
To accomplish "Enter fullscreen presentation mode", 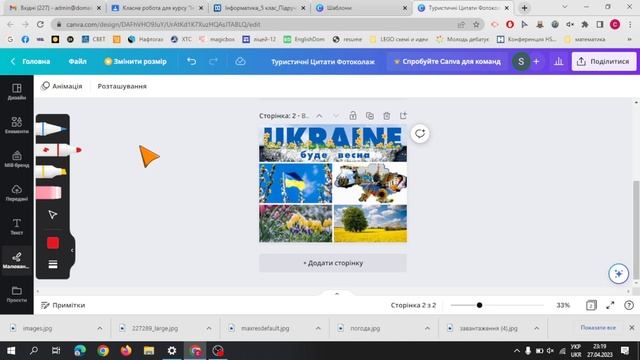I will (610, 305).
